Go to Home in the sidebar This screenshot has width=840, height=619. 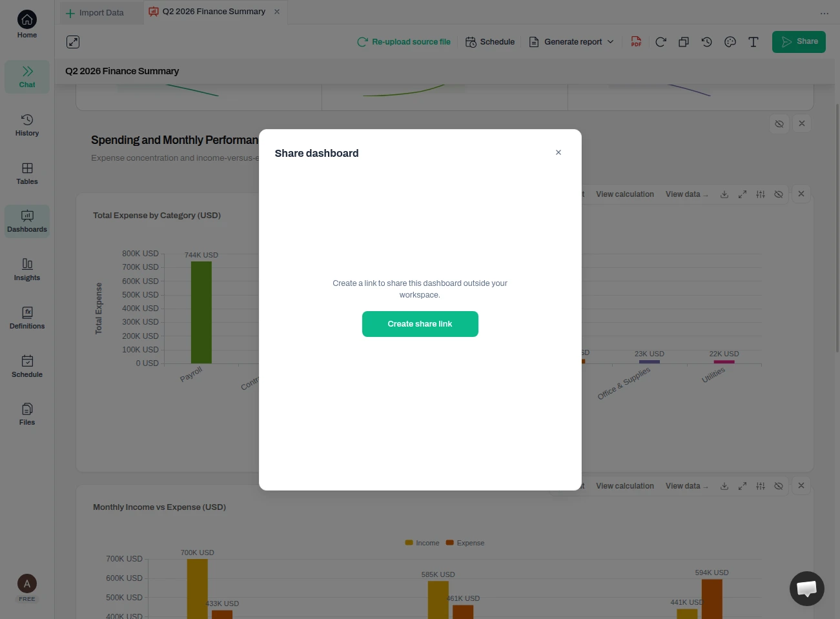[27, 25]
